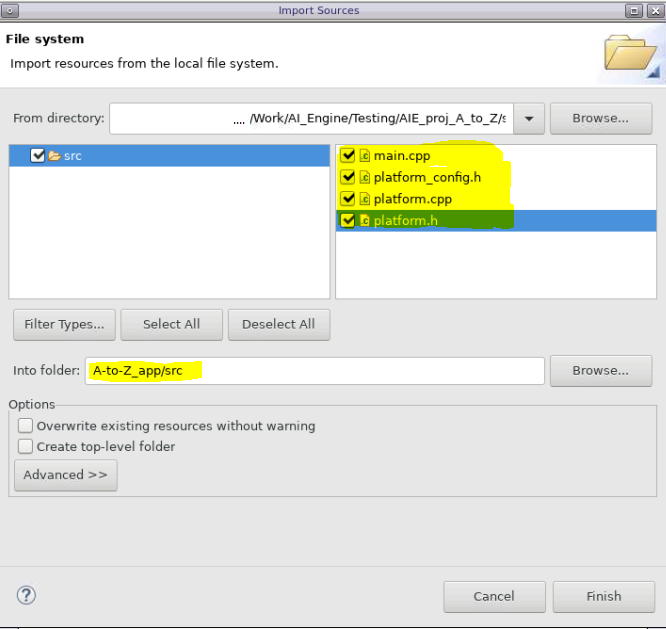The width and height of the screenshot is (666, 629).
Task: Open the help question mark icon
Action: [x=27, y=595]
